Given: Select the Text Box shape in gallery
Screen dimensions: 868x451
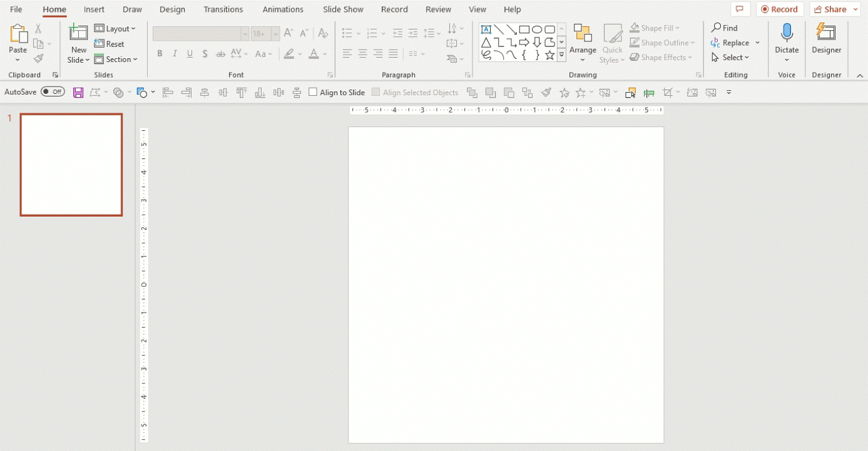Looking at the screenshot, I should point(486,29).
